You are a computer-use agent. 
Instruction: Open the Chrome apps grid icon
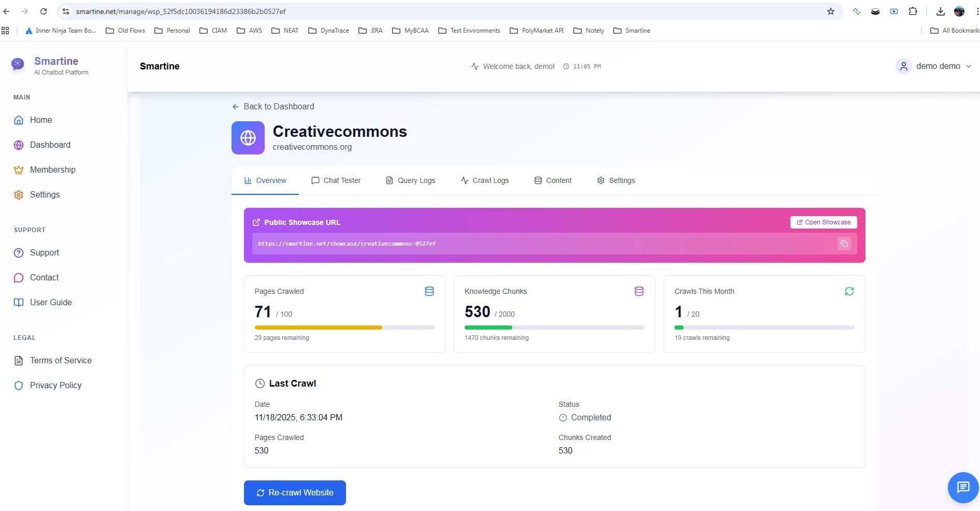(x=5, y=31)
